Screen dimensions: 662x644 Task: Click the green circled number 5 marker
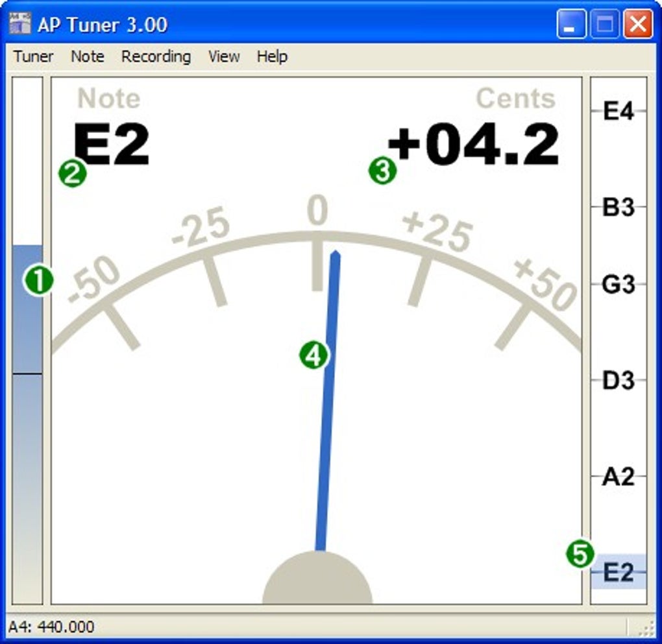580,554
